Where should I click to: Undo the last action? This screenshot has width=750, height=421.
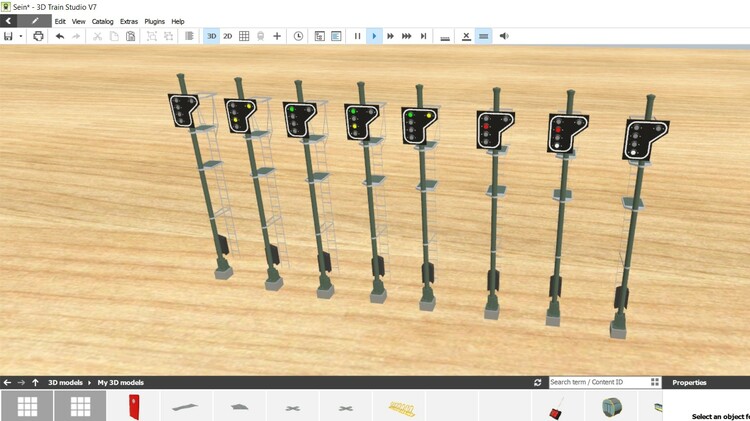point(60,36)
